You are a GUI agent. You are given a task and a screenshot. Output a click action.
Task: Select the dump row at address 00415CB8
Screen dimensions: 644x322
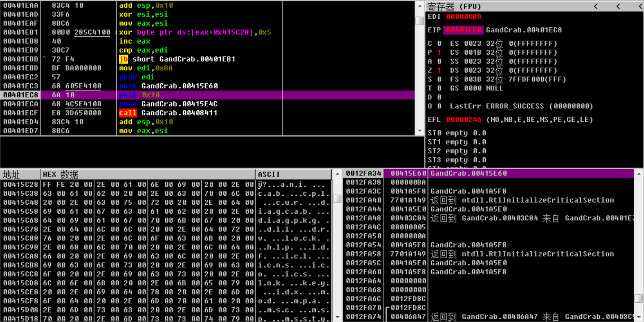coord(166,265)
